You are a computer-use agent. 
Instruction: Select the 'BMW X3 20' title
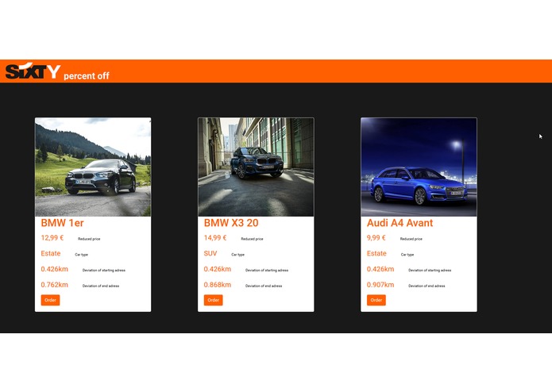(x=231, y=223)
